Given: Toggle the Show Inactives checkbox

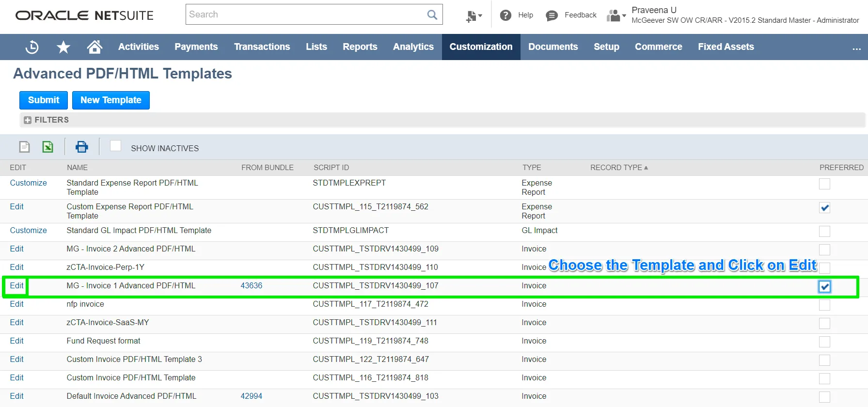Looking at the screenshot, I should click(x=115, y=146).
